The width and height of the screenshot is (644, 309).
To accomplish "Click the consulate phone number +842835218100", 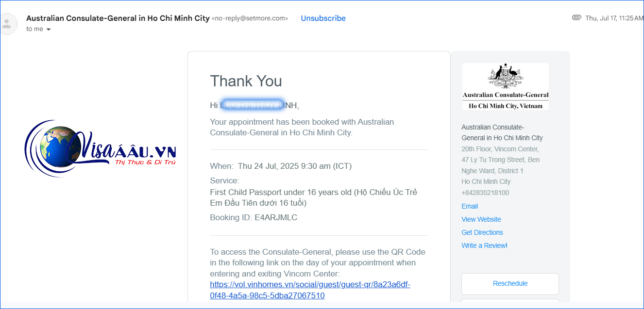I will [x=485, y=193].
